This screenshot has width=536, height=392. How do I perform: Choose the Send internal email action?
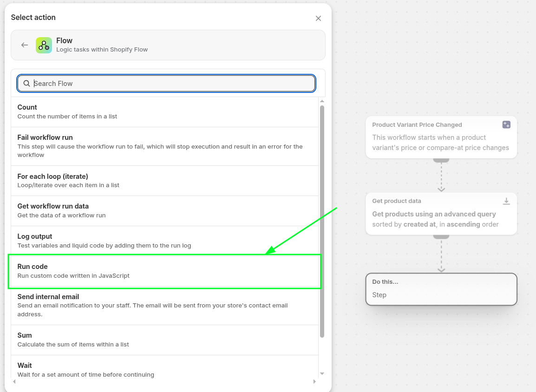(x=164, y=305)
